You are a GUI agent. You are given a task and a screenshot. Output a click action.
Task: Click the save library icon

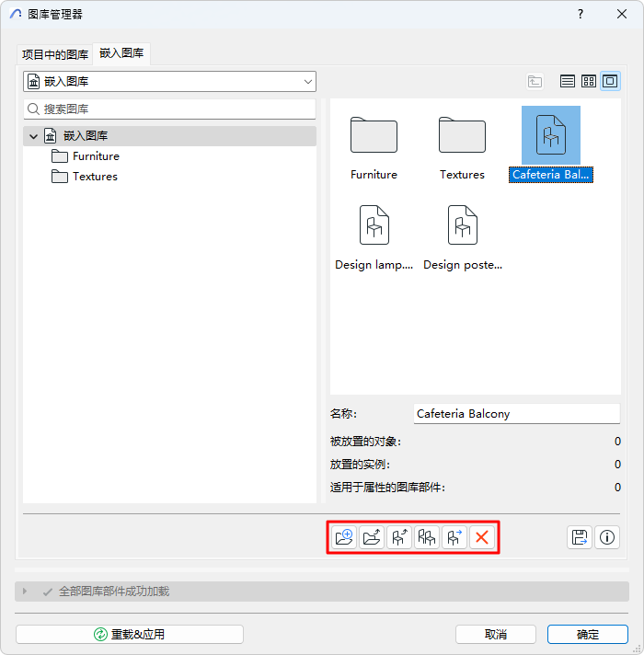[x=580, y=537]
